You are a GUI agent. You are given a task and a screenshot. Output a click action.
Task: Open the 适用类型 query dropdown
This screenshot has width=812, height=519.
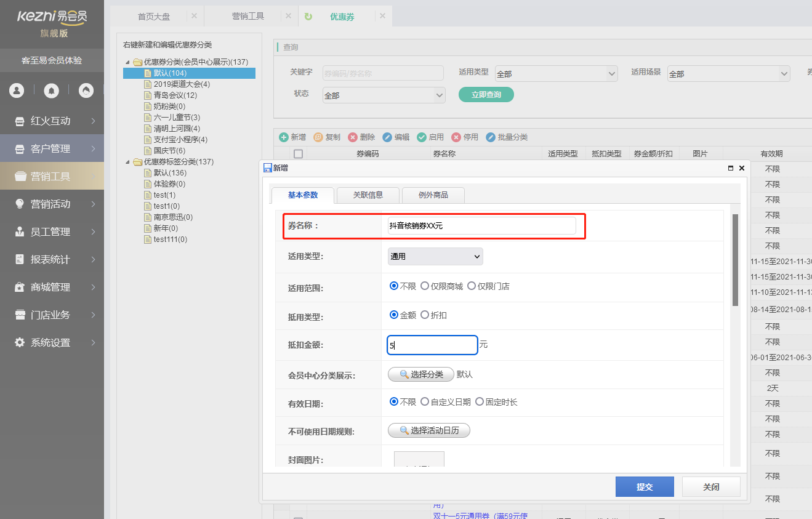click(556, 73)
